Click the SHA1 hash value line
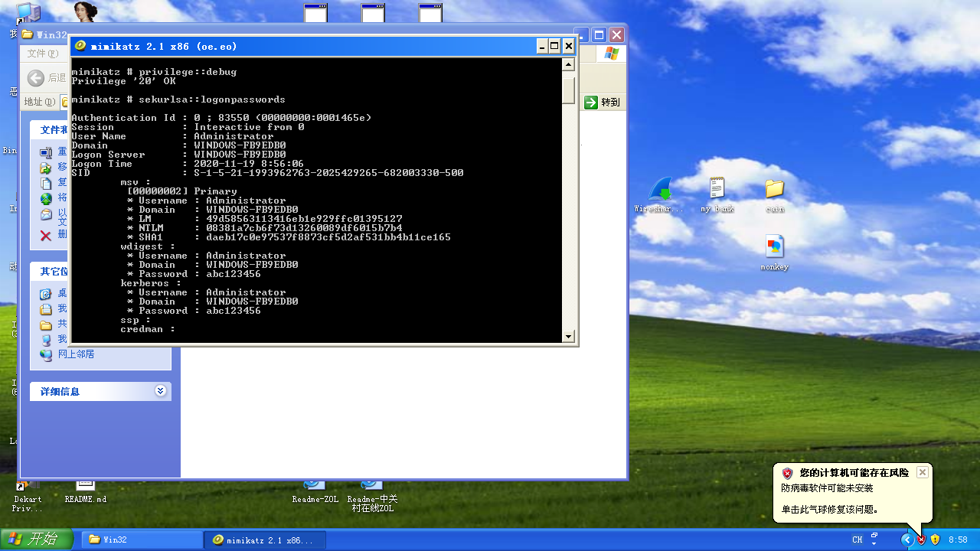 [x=289, y=237]
